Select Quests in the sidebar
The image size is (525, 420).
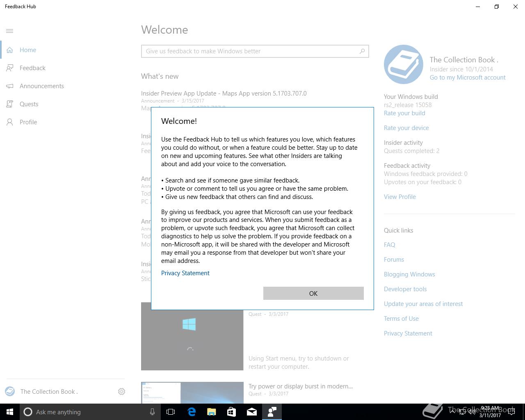[x=62, y=104]
